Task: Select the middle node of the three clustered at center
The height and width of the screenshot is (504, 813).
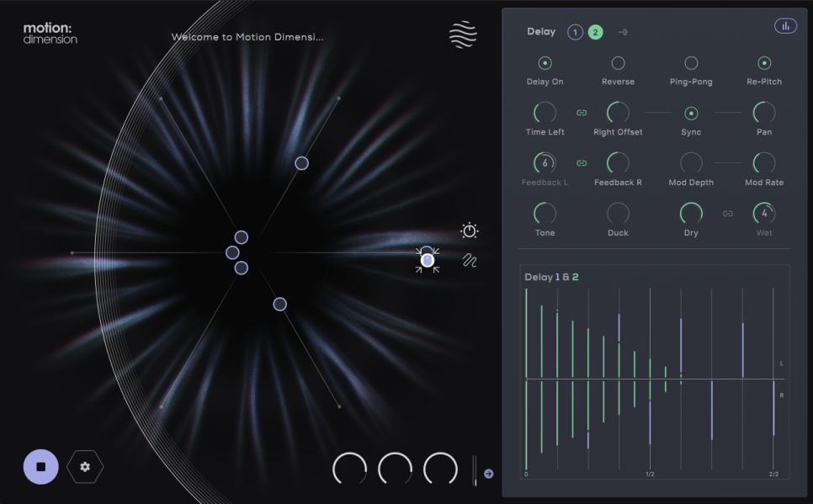Action: pos(232,252)
